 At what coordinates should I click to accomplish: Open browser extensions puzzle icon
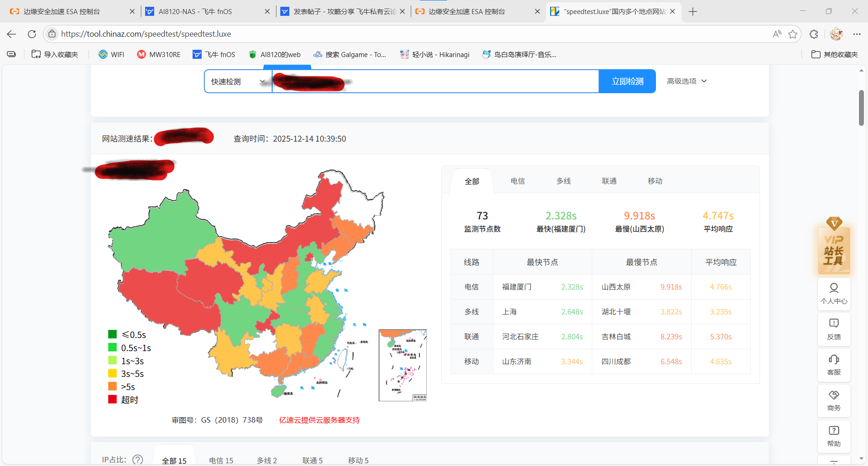point(814,34)
